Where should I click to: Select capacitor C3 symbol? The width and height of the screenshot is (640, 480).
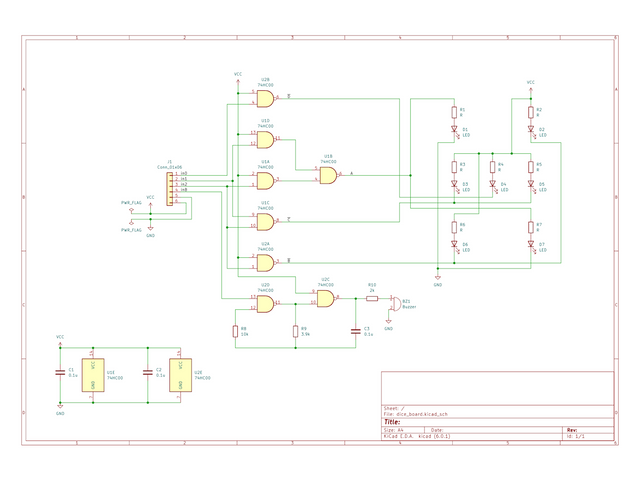[355, 329]
